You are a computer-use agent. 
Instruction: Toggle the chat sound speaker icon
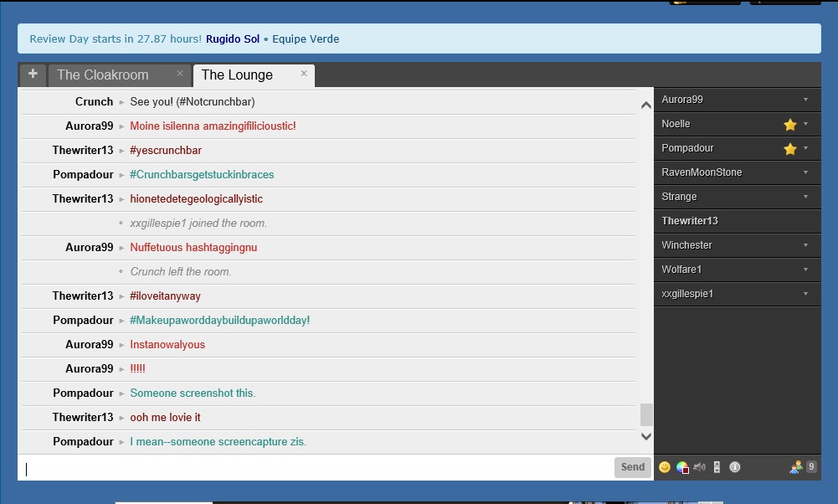[699, 467]
